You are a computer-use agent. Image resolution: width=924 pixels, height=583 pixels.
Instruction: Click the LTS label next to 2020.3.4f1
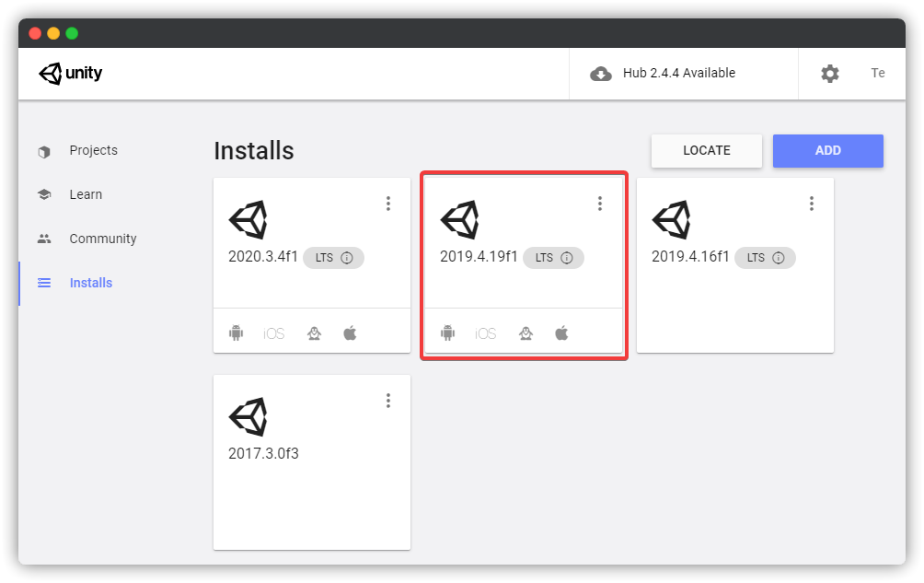[324, 258]
